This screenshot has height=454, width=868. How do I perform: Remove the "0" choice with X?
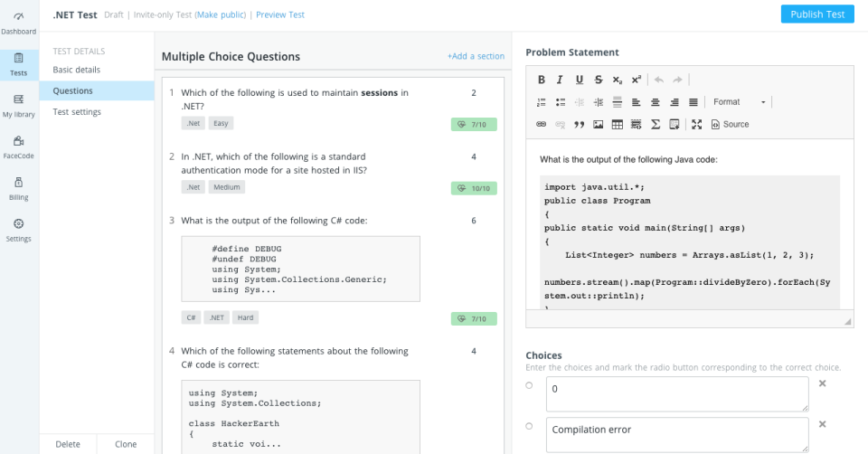823,383
